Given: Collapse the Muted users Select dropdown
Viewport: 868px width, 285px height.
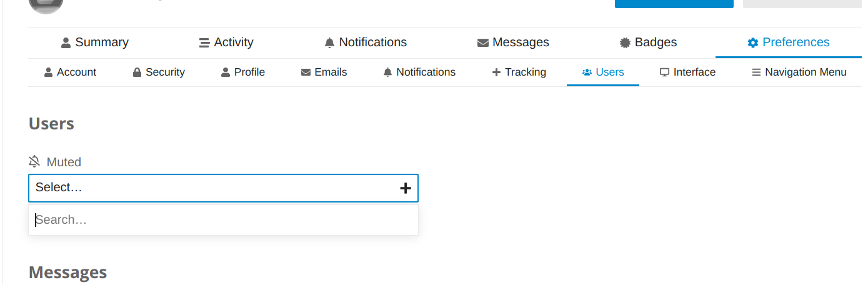Looking at the screenshot, I should point(223,187).
